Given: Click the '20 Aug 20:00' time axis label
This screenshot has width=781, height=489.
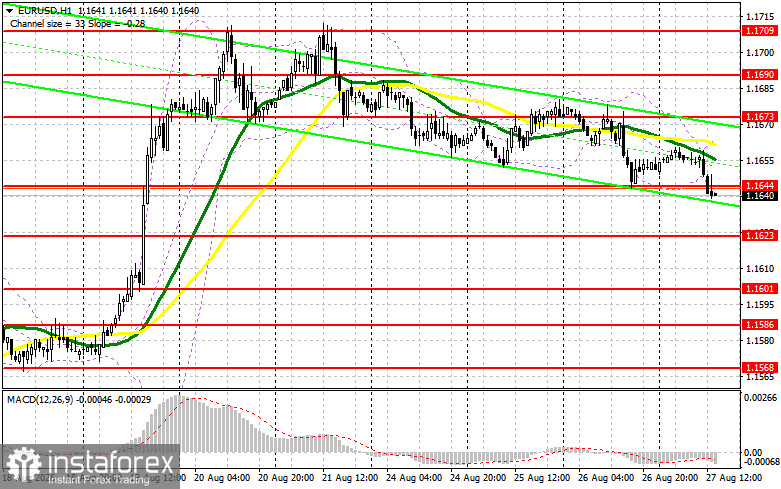Looking at the screenshot, I should [x=286, y=478].
